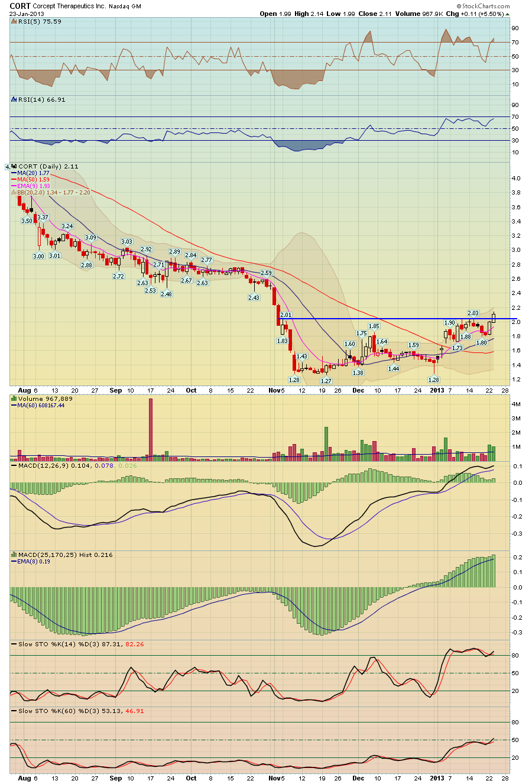Viewport: 532px width, 784px height.
Task: Click the 3.37 price annotation on the chart
Action: pyautogui.click(x=43, y=217)
